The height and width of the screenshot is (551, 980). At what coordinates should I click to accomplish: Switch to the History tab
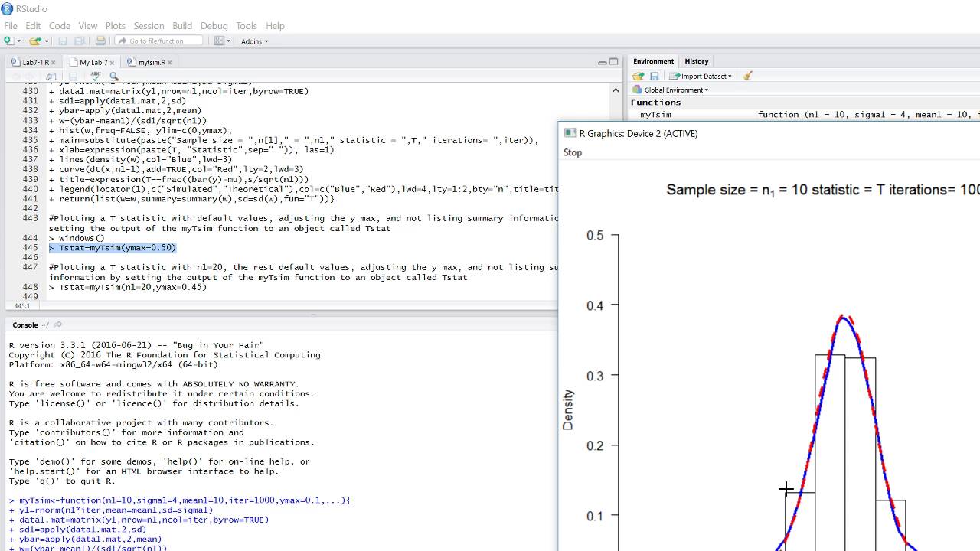[696, 61]
